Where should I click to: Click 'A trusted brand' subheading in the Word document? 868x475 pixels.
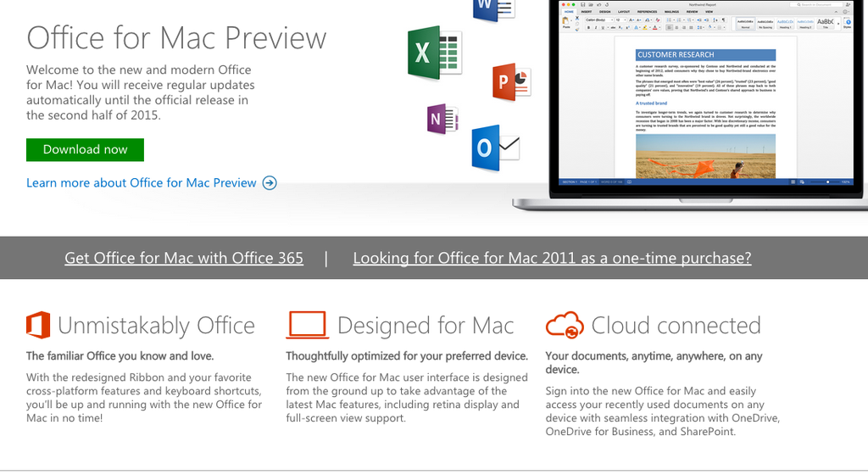point(651,103)
